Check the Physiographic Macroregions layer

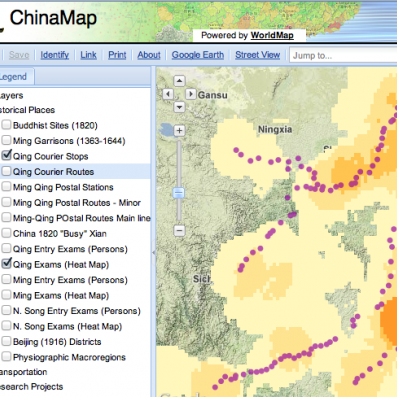(x=6, y=357)
